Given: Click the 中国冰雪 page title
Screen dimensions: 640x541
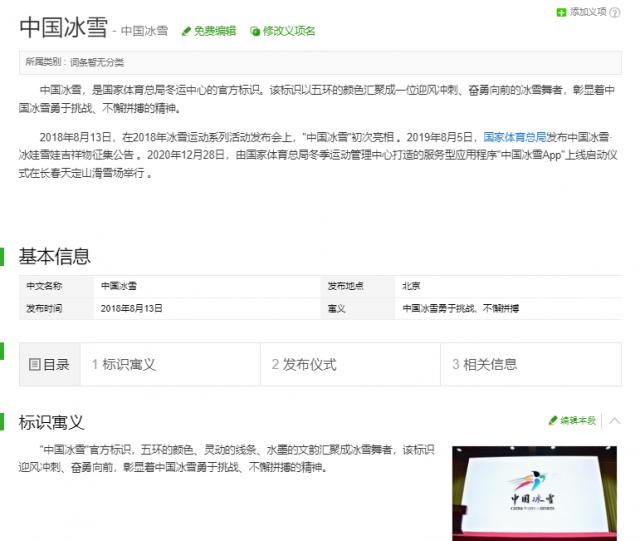Looking at the screenshot, I should [61, 28].
